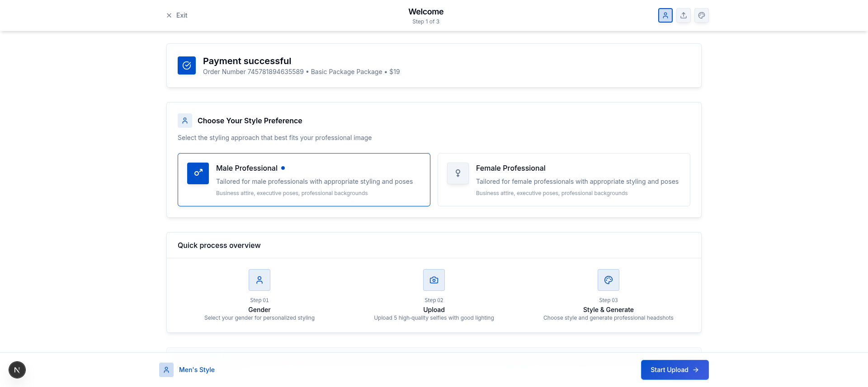Click the Step 02 Upload camera icon
This screenshot has height=387, width=868.
click(434, 280)
